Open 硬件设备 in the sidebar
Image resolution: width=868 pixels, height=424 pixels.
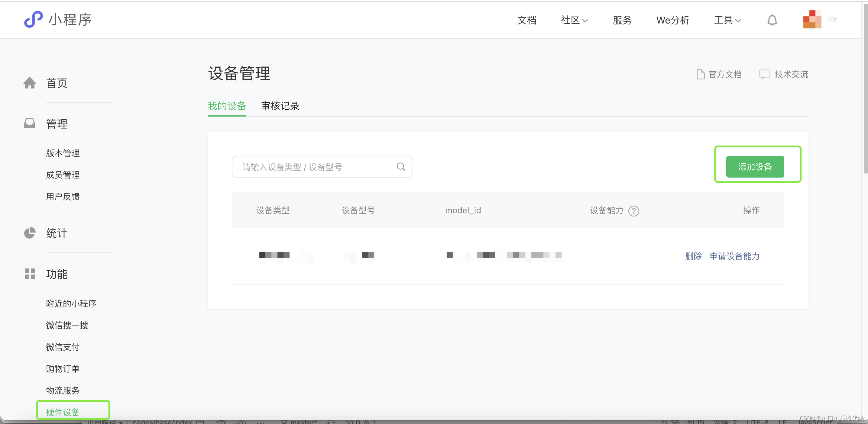(63, 412)
